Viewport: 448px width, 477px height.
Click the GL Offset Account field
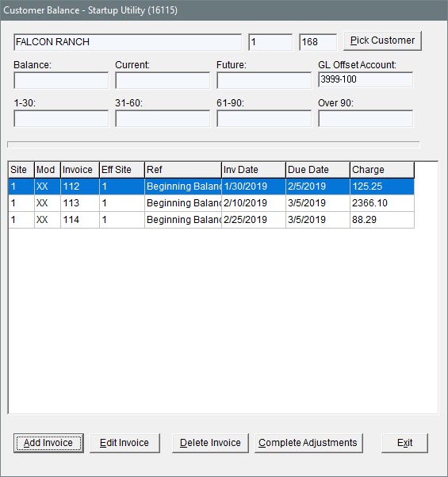366,79
